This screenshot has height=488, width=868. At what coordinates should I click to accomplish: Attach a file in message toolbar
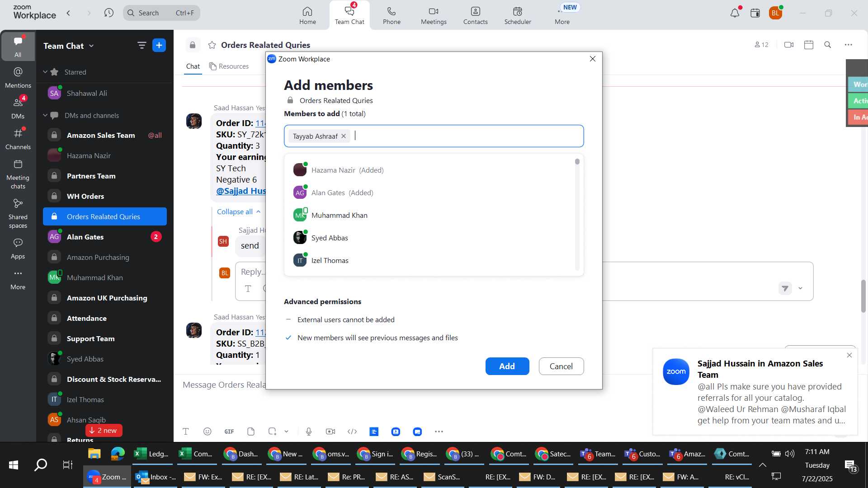point(251,432)
